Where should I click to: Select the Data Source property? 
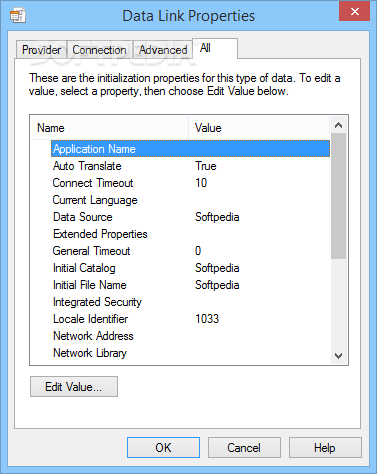tap(83, 217)
